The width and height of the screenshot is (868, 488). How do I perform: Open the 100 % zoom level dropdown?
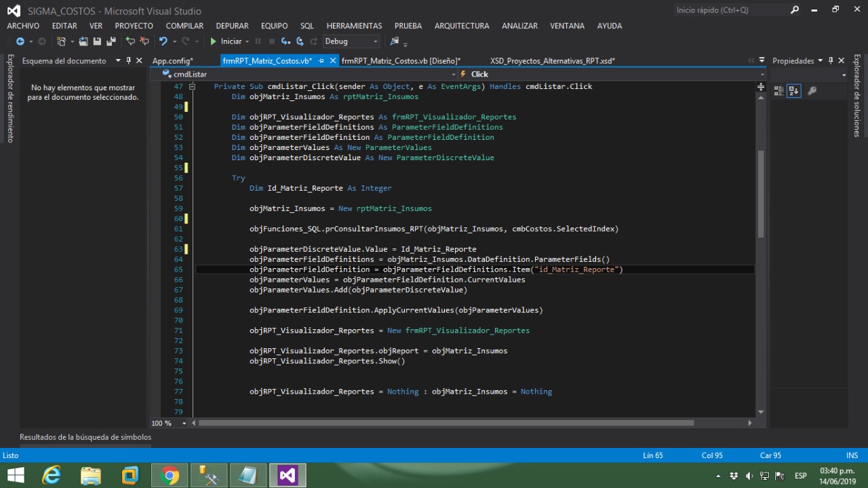point(184,424)
